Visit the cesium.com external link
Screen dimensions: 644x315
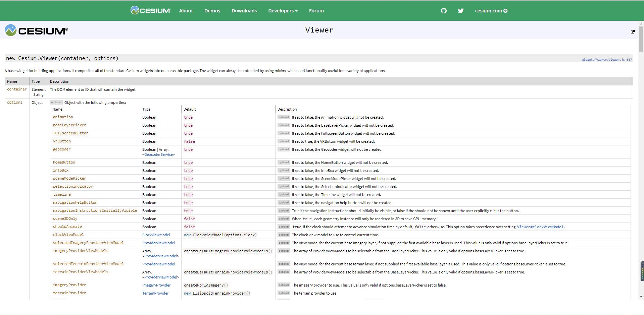coord(491,11)
